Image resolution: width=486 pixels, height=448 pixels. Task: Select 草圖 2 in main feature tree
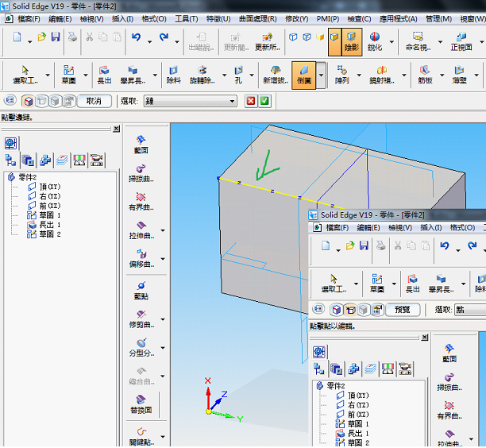pyautogui.click(x=44, y=234)
